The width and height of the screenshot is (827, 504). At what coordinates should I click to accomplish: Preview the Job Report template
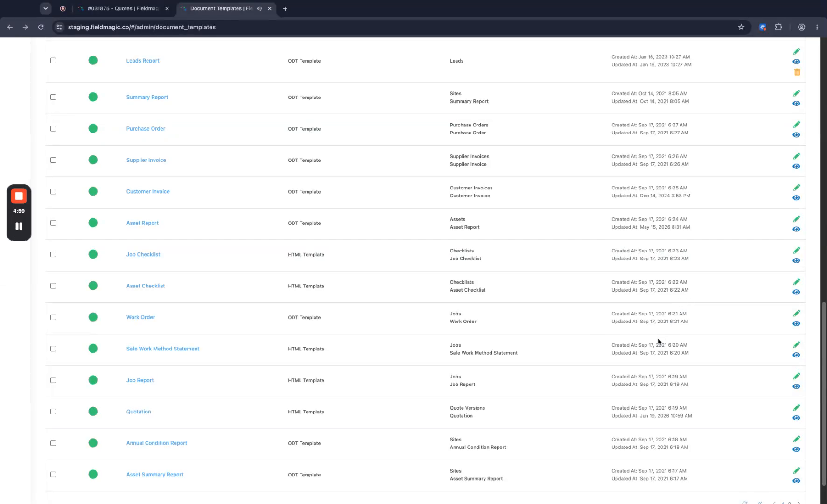796,386
